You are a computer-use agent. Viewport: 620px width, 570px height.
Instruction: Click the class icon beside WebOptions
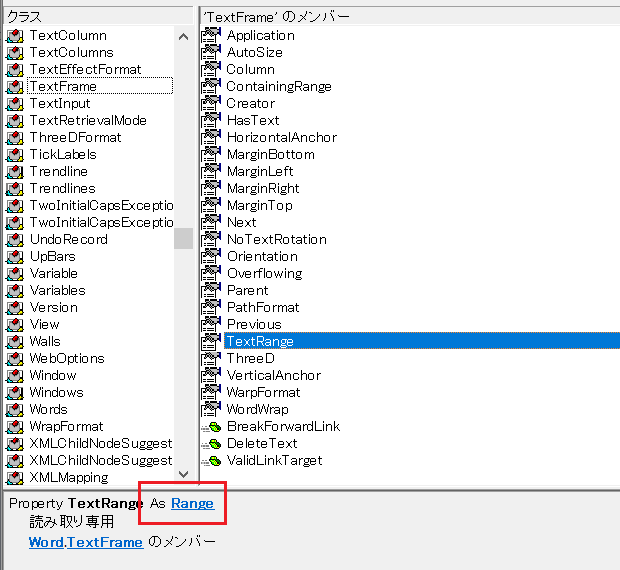pyautogui.click(x=15, y=359)
